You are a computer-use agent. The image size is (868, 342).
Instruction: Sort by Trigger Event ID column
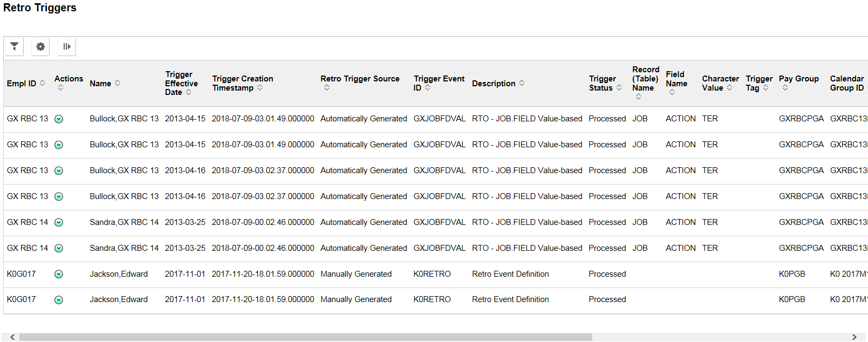pos(439,83)
